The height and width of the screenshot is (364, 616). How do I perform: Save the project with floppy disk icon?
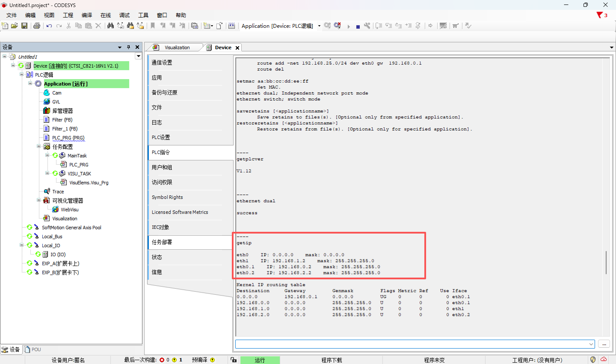tap(24, 26)
